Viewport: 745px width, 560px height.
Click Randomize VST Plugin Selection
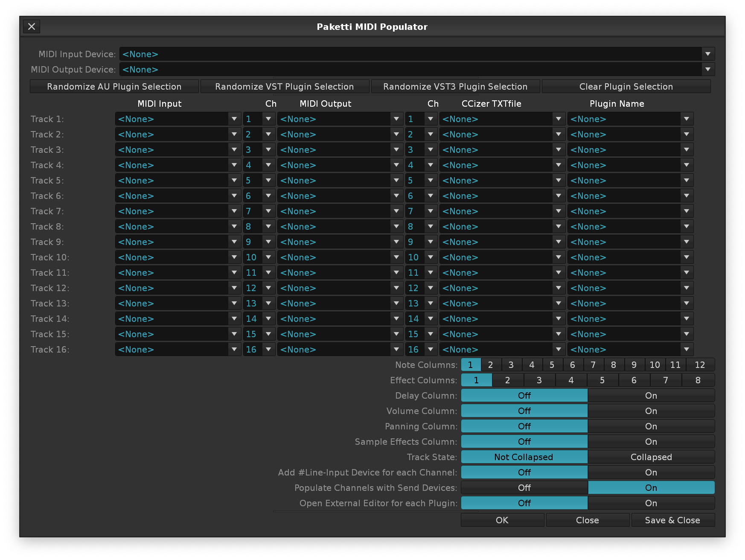click(x=285, y=87)
